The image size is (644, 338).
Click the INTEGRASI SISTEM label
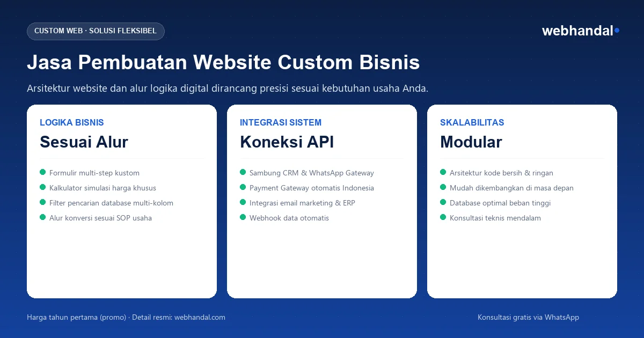point(281,122)
